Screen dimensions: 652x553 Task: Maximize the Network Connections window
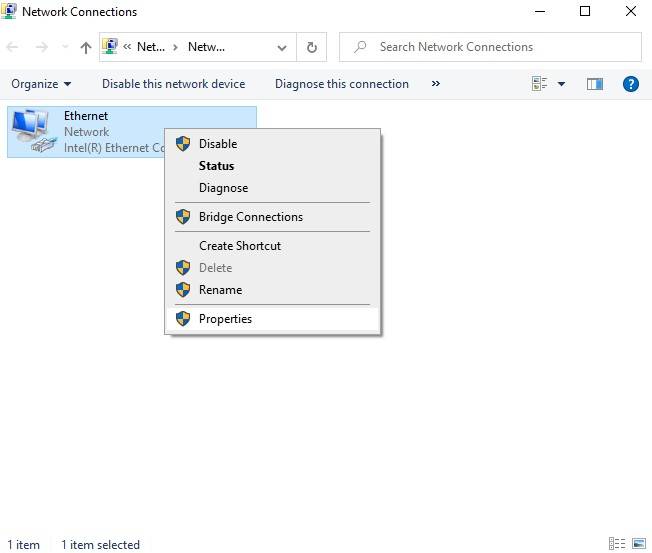point(585,11)
